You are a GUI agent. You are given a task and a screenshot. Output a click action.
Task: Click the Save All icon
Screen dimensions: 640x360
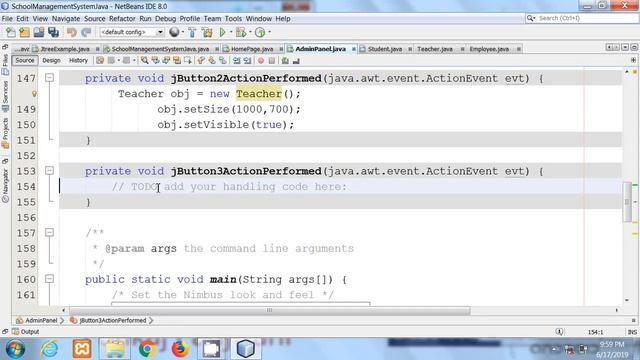(x=53, y=32)
